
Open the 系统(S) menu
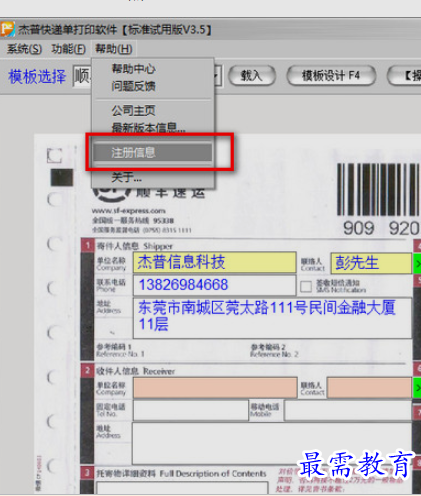tap(24, 49)
